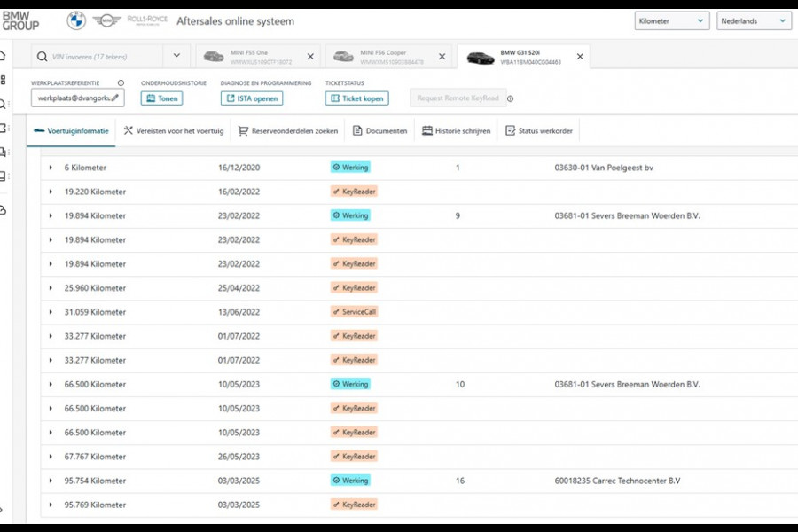Screen dimensions: 798x532
Task: Close the MINI F55 One vehicle tab
Action: (310, 57)
